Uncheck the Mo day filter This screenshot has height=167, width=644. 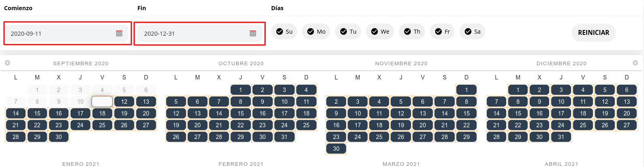click(316, 32)
